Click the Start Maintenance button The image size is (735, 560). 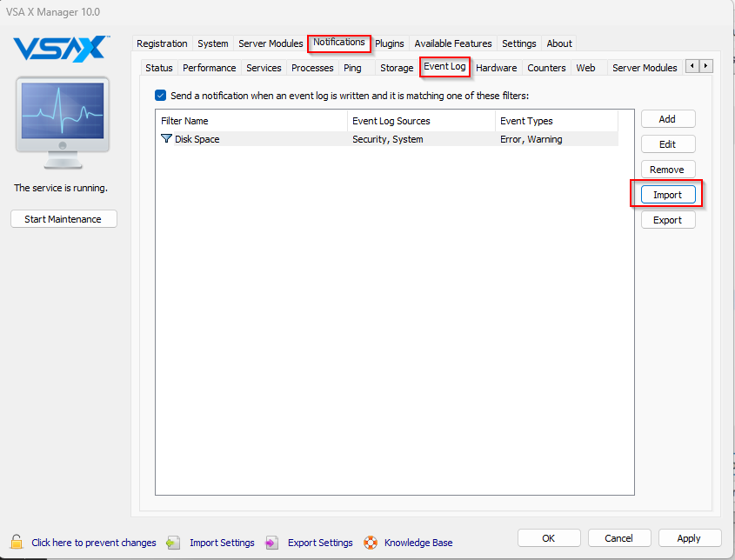pyautogui.click(x=63, y=219)
